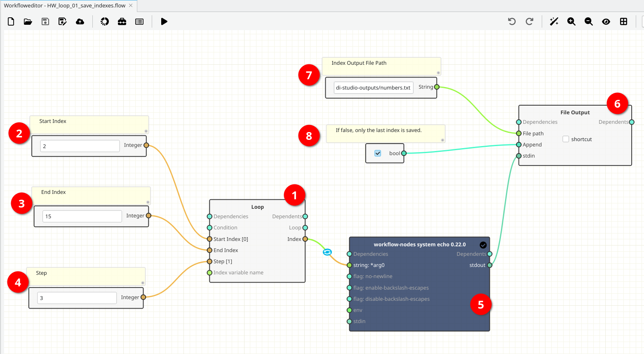Click the echo node stdout output port
Screen dimensions: 644x354
coord(490,265)
